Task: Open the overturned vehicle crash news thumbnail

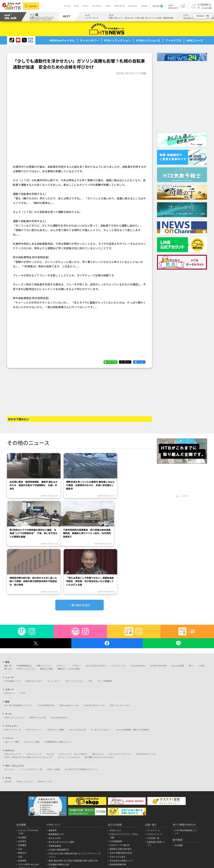Action: pos(34,466)
